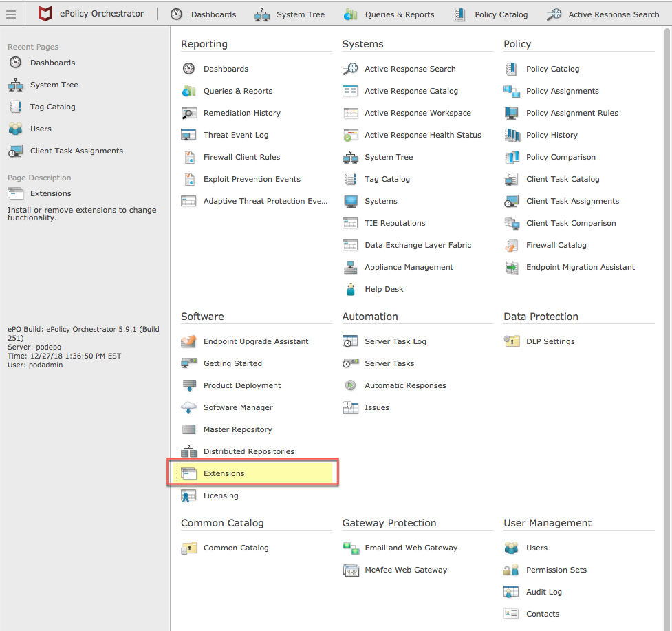Click the Endpoint Upgrade Assistant icon
Viewport: 672px width, 631px height.
click(x=189, y=341)
